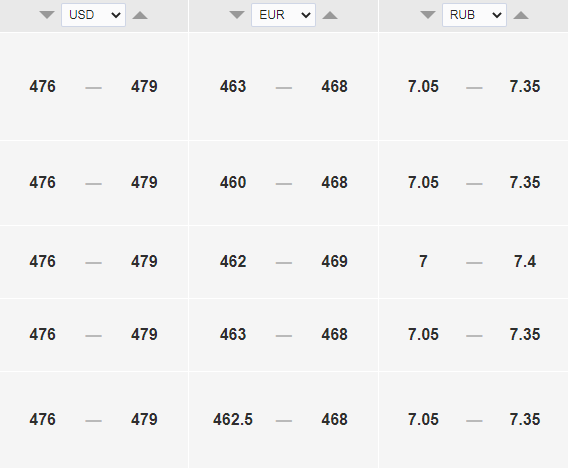Open the USD currency dropdown
Viewport: 568px width, 468px height.
[93, 15]
